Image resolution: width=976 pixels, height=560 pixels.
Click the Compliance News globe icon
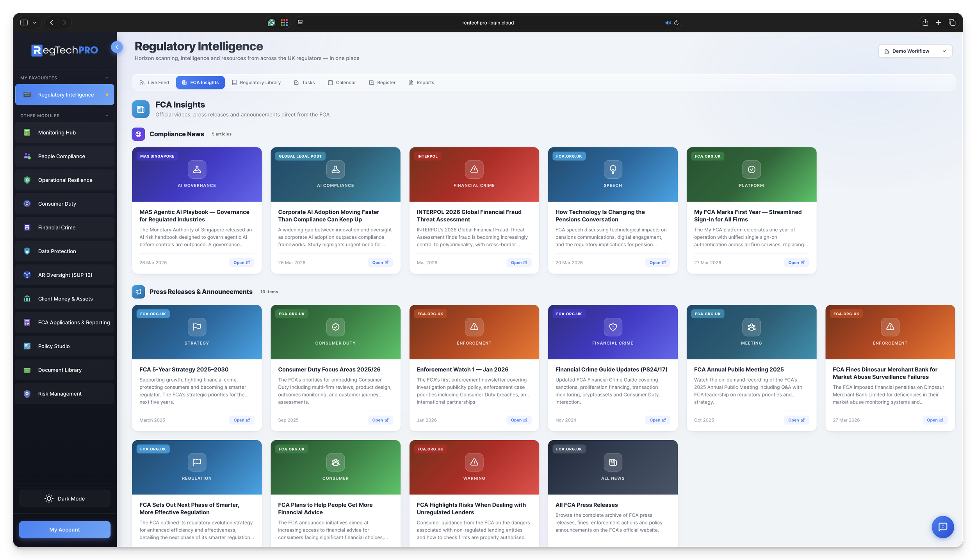[138, 134]
